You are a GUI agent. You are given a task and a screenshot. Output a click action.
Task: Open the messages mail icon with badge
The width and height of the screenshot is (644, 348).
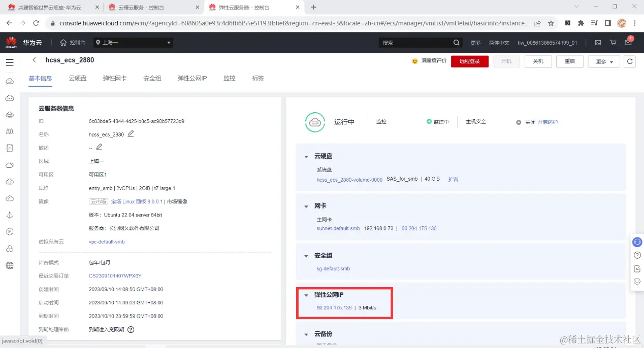tap(628, 42)
